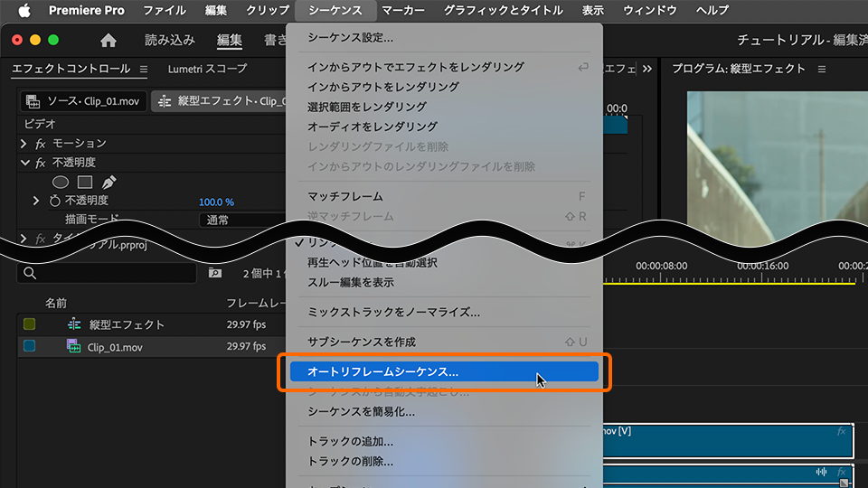Screen dimensions: 868x488
Task: Create a 4-point polygon mask
Action: pyautogui.click(x=85, y=182)
